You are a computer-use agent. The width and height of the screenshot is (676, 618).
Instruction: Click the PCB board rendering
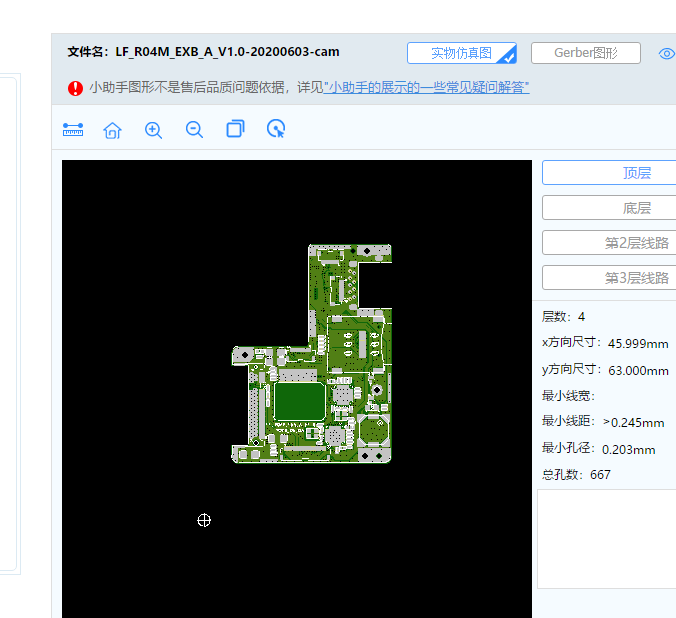[x=312, y=354]
